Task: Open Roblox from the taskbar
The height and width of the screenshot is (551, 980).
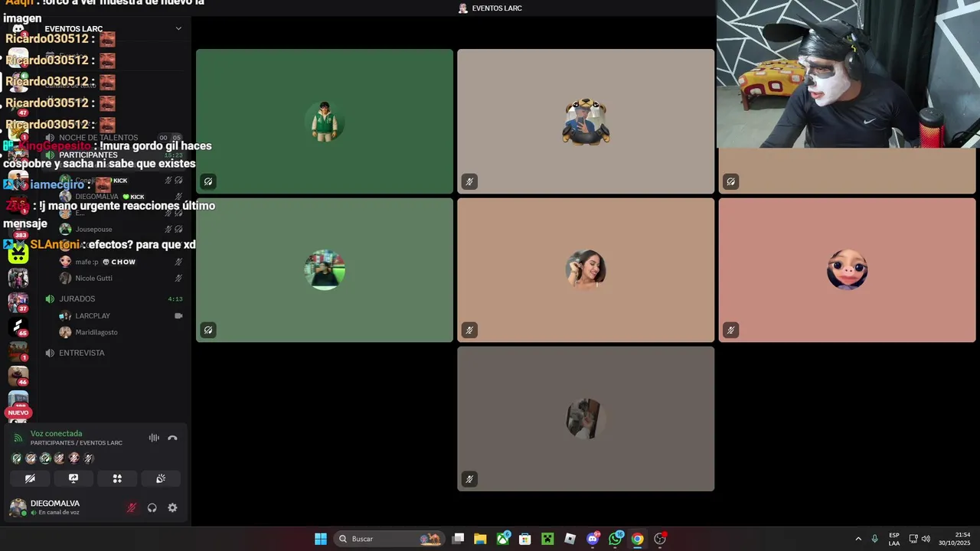Action: click(570, 539)
